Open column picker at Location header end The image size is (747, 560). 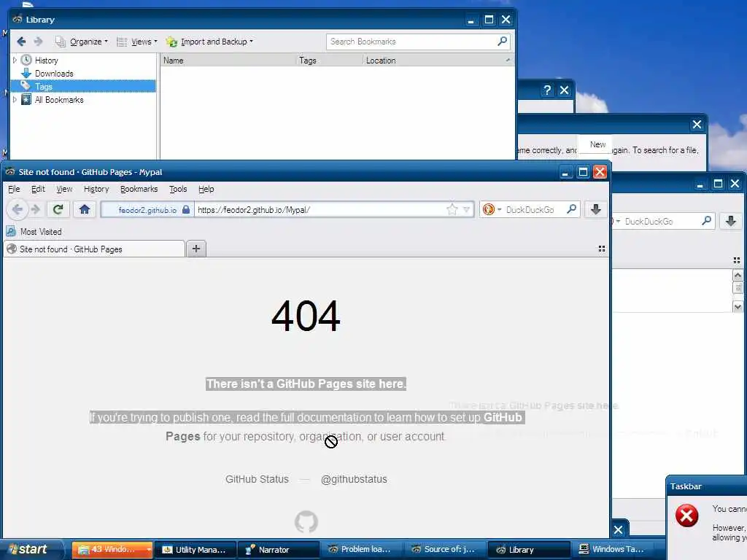[508, 60]
